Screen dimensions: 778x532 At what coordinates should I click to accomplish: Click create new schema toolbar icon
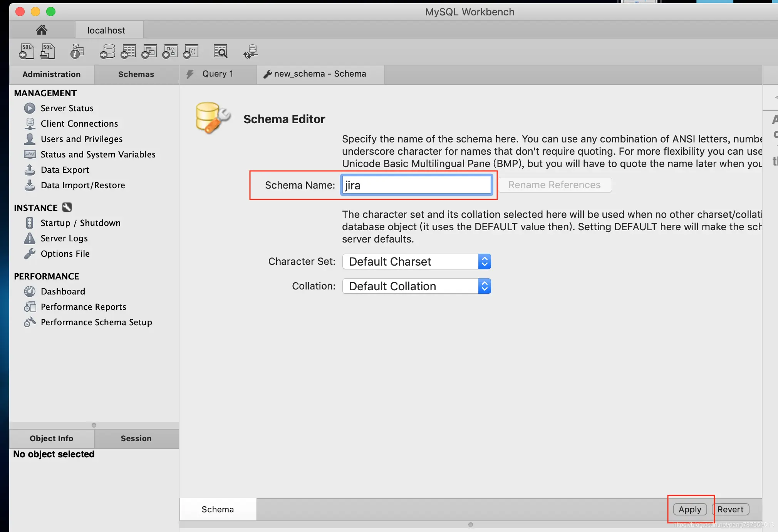tap(107, 51)
